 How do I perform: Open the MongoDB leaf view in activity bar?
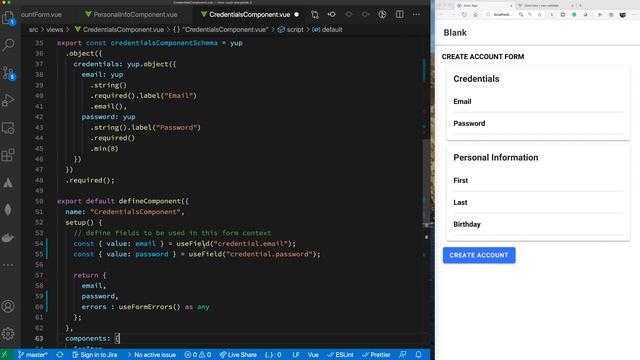[8, 210]
